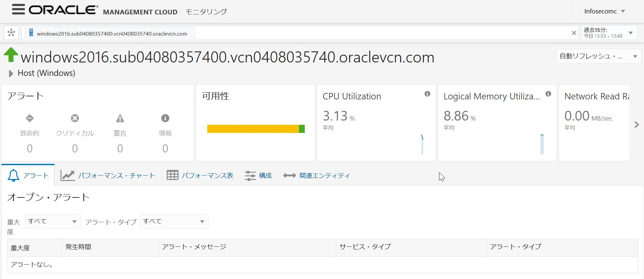Click the green availability bar segment
The height and width of the screenshot is (279, 644).
[x=302, y=129]
